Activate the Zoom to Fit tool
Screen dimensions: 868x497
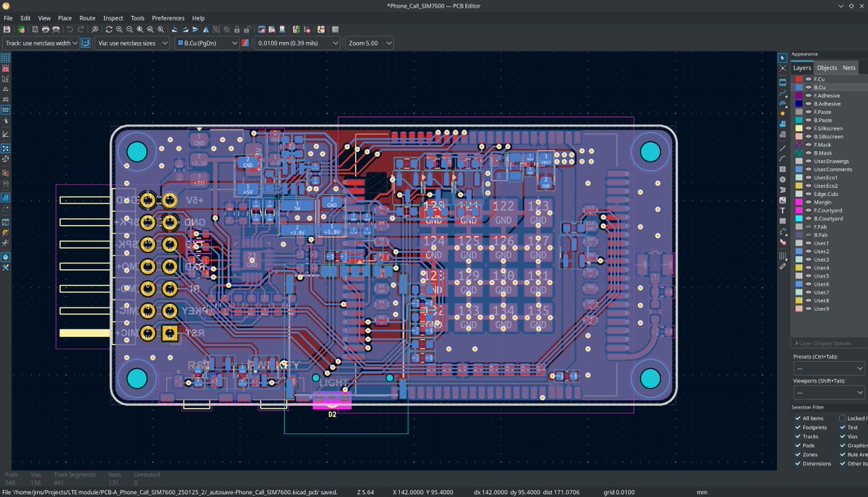coord(140,30)
